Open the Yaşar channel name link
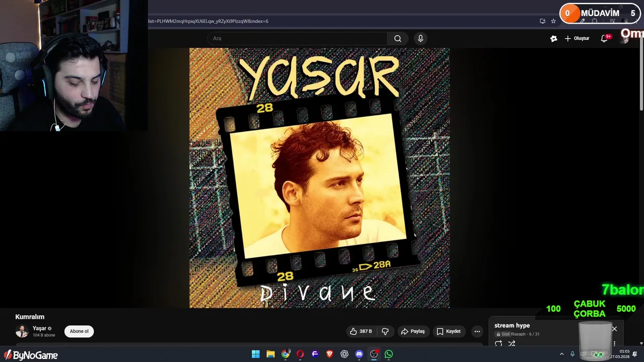Image resolution: width=644 pixels, height=362 pixels. click(x=39, y=328)
